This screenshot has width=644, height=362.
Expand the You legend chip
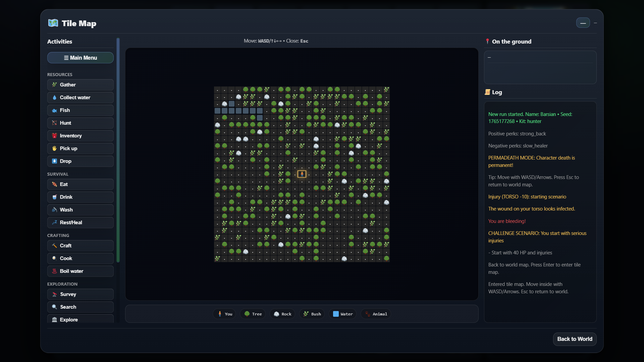[x=224, y=314]
